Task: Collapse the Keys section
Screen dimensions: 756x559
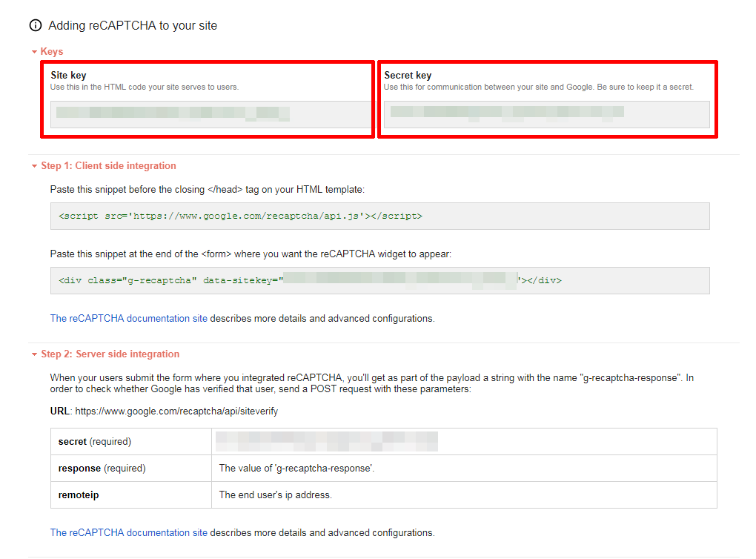Action: pyautogui.click(x=34, y=52)
